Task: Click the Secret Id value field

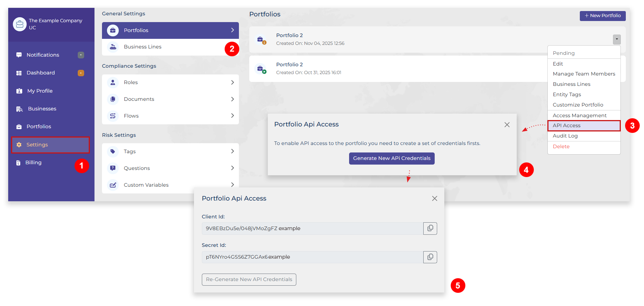Action: pos(312,257)
